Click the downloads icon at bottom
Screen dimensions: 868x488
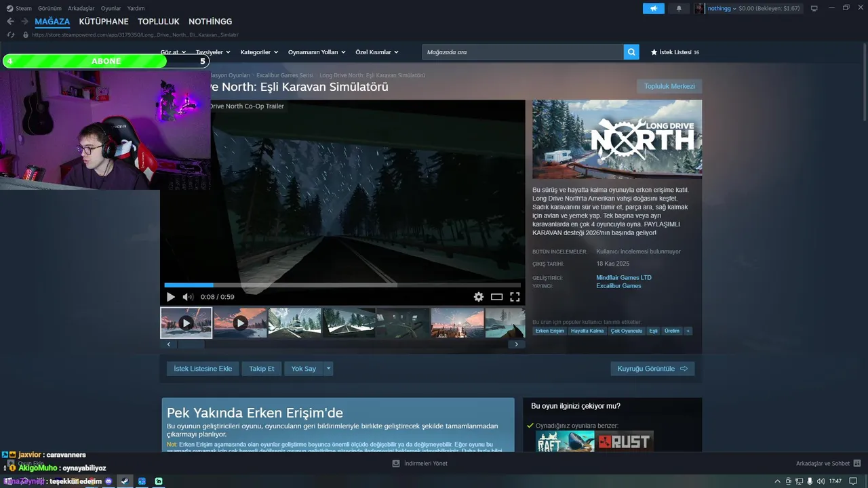pos(396,464)
